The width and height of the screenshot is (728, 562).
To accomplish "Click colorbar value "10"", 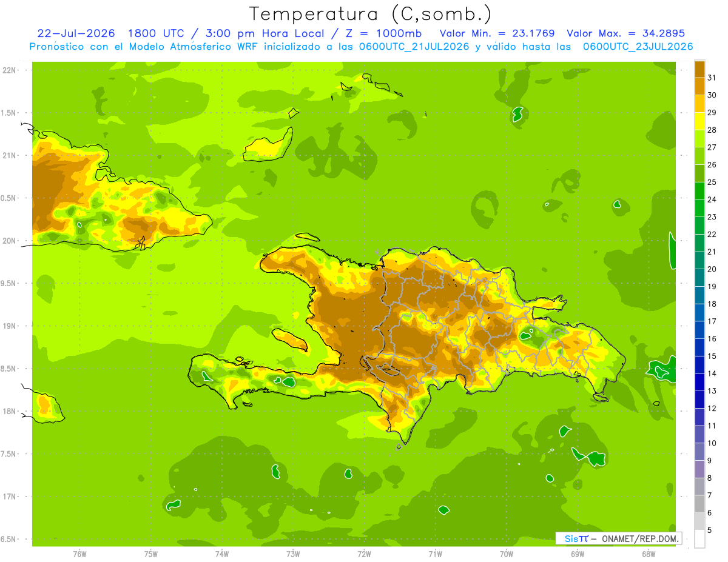I will tap(712, 443).
